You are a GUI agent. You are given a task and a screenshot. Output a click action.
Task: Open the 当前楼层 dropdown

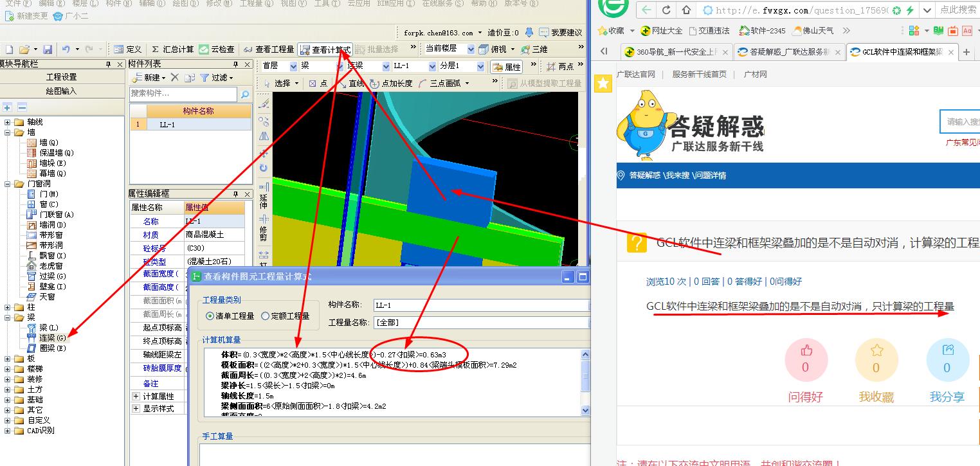[471, 49]
